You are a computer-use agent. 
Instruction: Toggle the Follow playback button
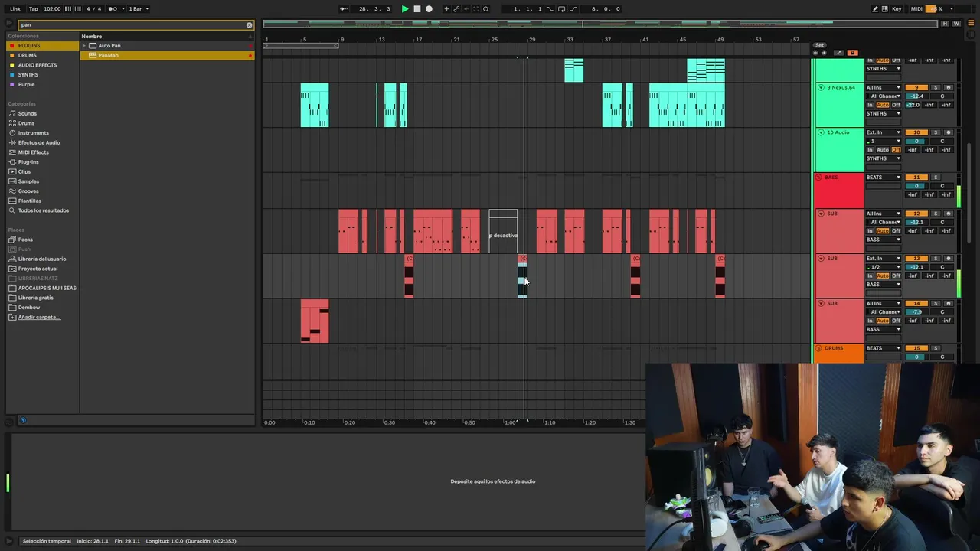click(344, 9)
